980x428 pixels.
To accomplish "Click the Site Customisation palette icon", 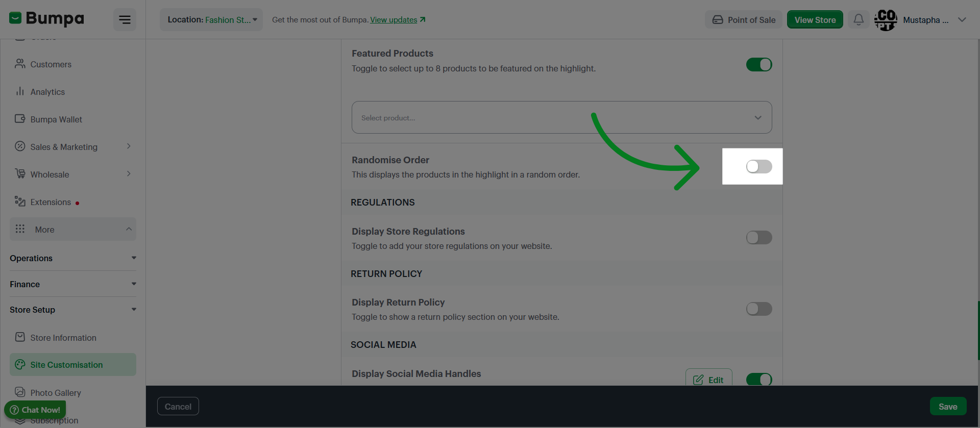I will click(x=20, y=364).
